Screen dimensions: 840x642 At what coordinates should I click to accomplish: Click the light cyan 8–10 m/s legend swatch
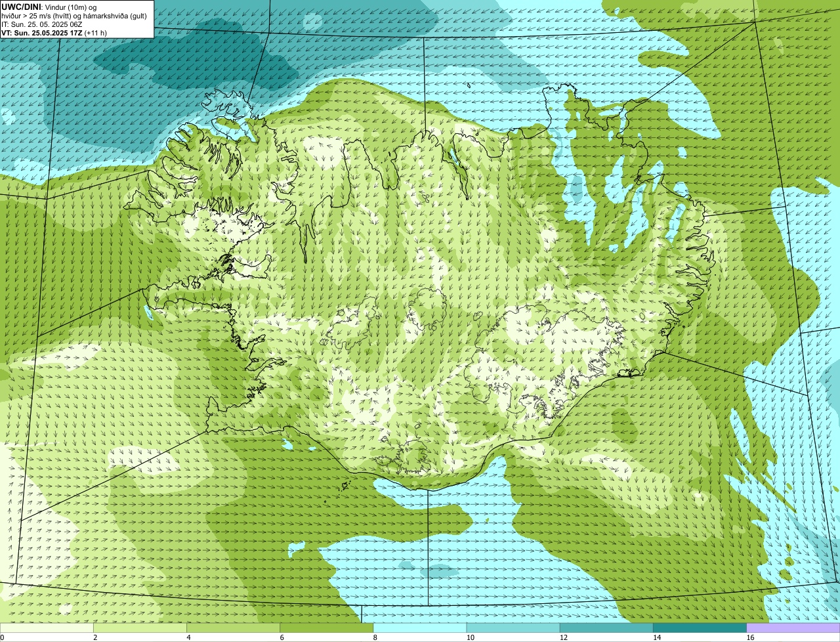tap(420, 628)
